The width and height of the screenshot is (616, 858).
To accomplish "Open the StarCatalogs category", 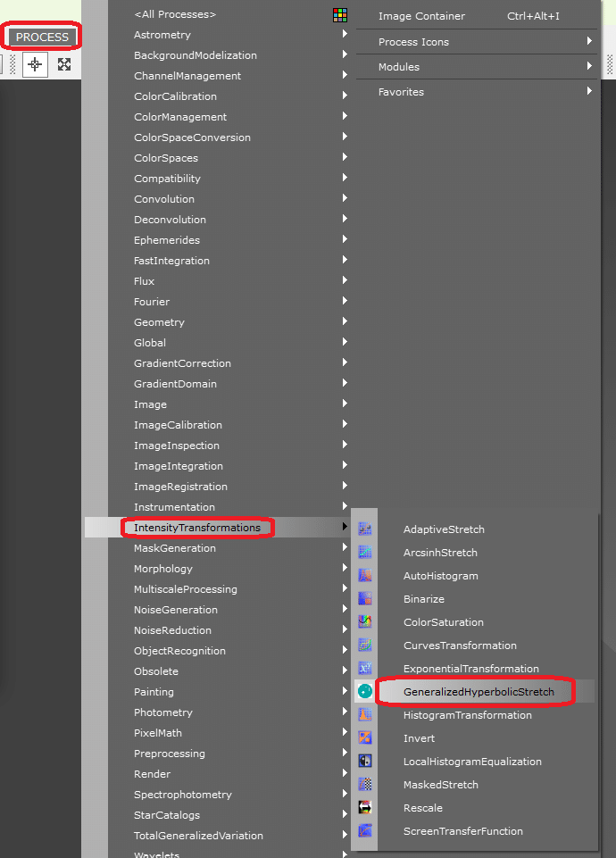I will point(167,815).
